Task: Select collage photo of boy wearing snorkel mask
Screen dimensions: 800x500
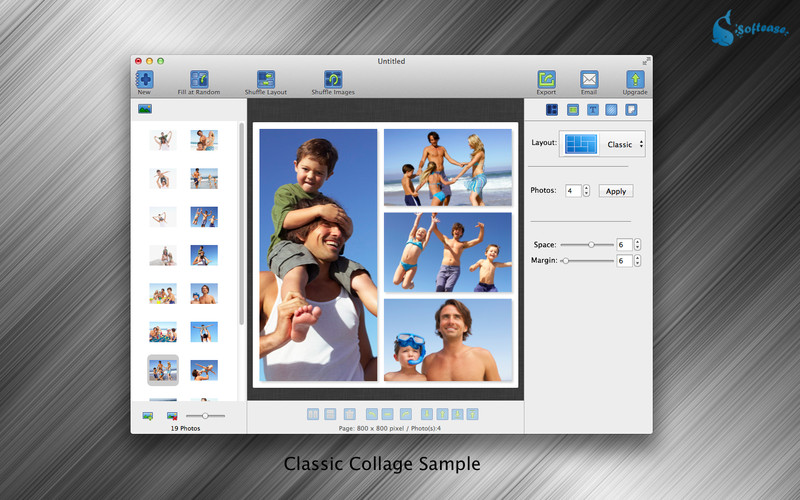Action: coord(447,340)
